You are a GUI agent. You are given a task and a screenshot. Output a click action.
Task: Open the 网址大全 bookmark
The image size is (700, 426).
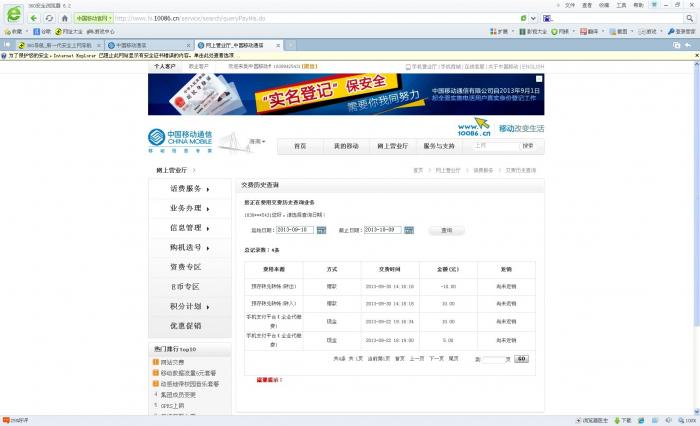[x=69, y=32]
